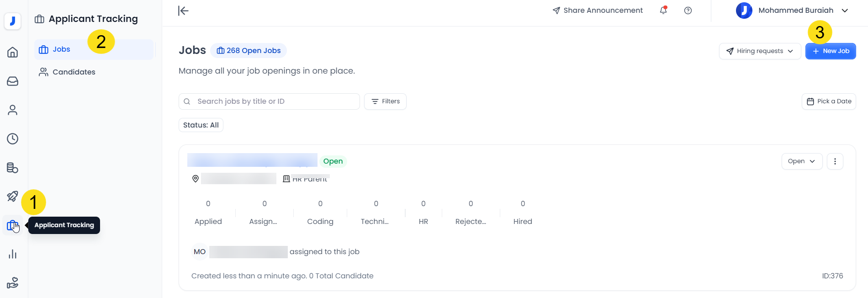This screenshot has width=868, height=298.
Task: Open the Mohammed Buraiah account menu
Action: click(x=793, y=11)
